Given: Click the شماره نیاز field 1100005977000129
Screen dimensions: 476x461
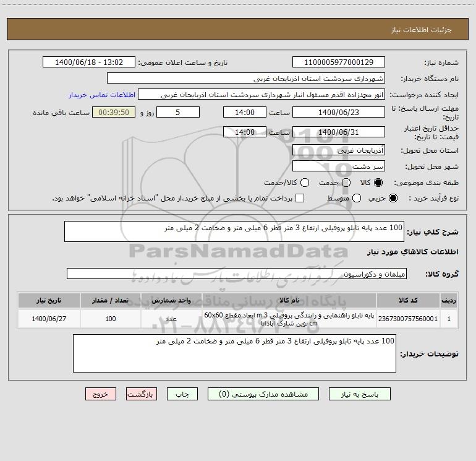Looking at the screenshot, I should pyautogui.click(x=339, y=62).
